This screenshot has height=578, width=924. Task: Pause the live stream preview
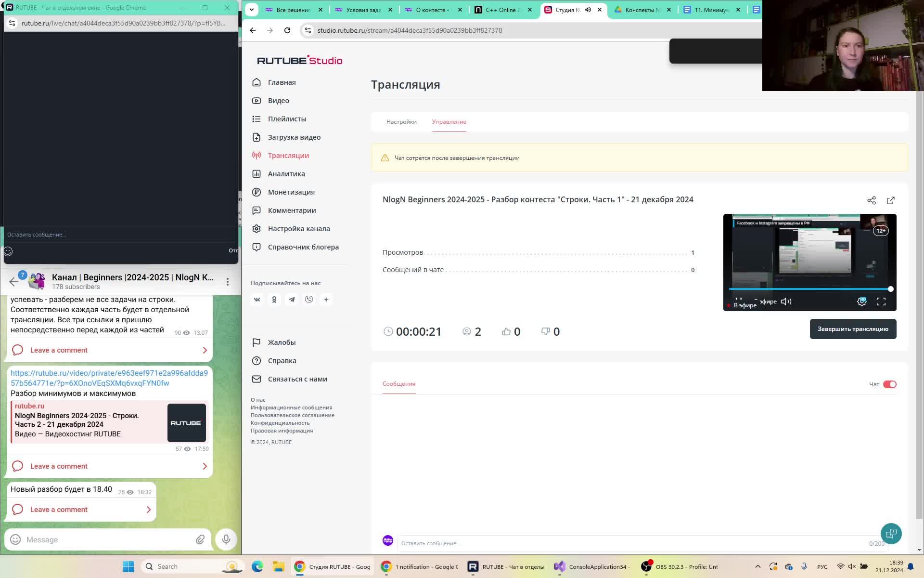click(x=739, y=300)
